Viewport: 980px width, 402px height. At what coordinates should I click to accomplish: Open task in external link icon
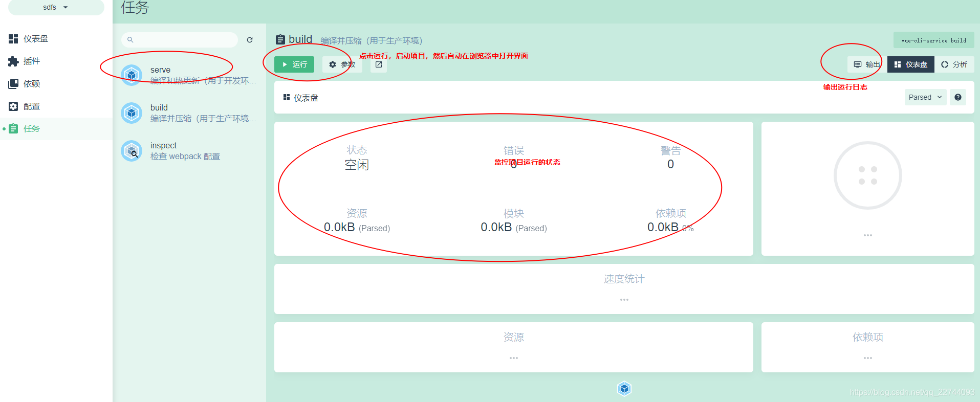379,64
